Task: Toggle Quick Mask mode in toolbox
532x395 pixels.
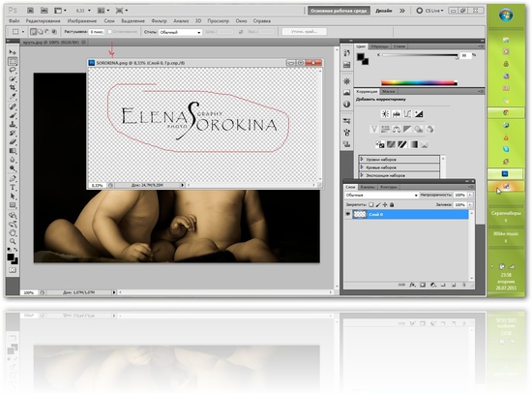Action: (13, 270)
